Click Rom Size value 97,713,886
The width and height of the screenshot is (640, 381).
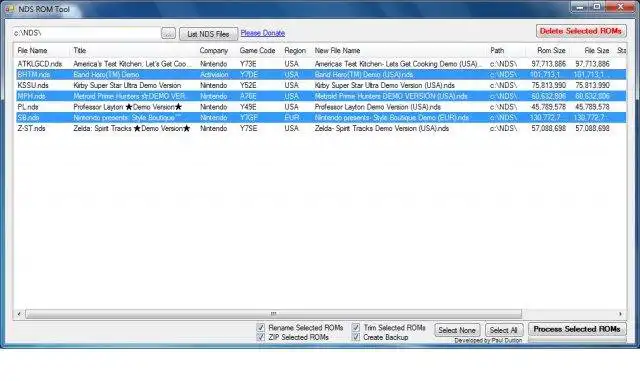tap(548, 64)
